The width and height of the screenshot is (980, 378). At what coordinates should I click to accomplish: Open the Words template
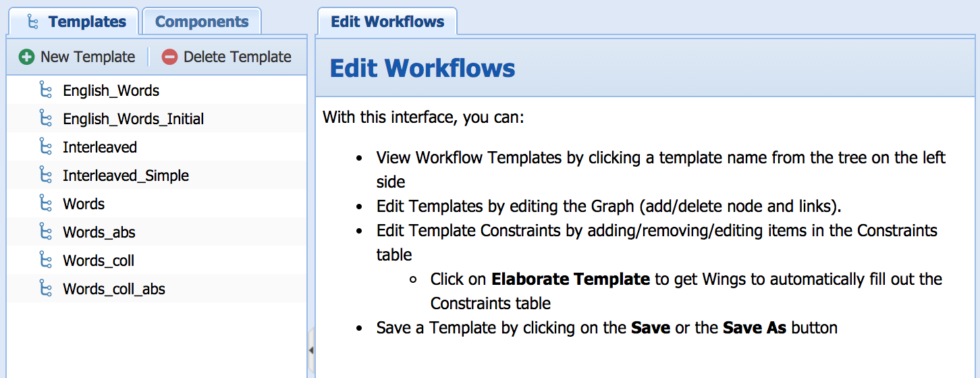pos(84,204)
